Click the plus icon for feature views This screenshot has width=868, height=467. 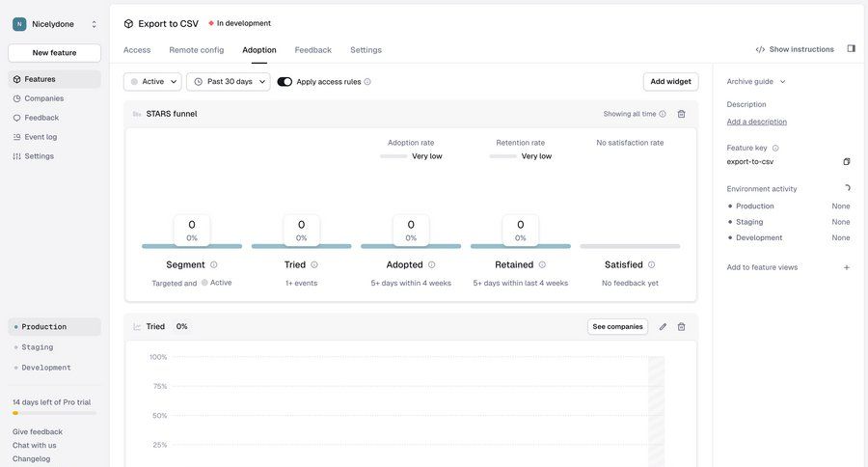click(847, 267)
